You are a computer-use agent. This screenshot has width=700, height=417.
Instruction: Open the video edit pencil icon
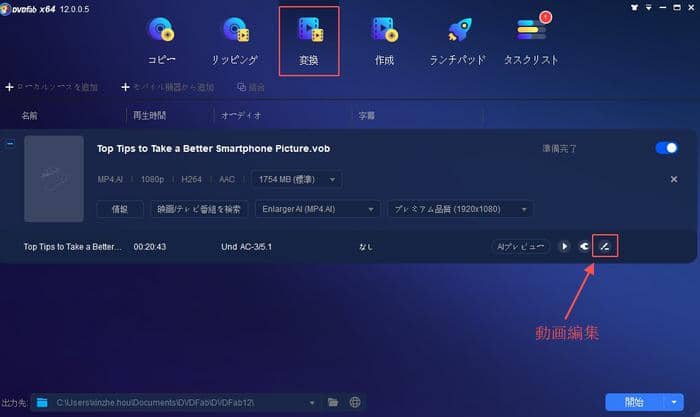[x=605, y=246]
